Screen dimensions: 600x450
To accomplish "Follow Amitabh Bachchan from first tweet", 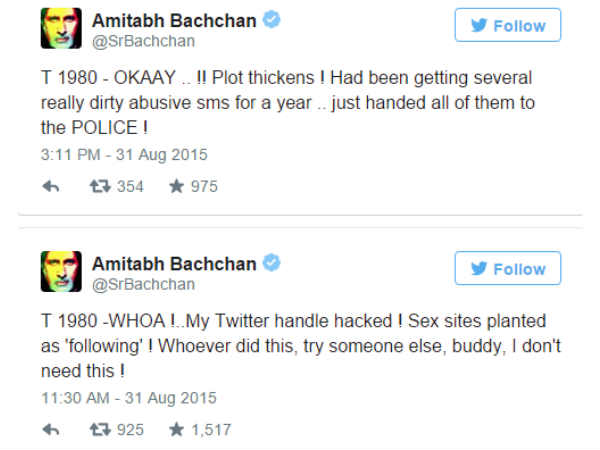I will (507, 25).
